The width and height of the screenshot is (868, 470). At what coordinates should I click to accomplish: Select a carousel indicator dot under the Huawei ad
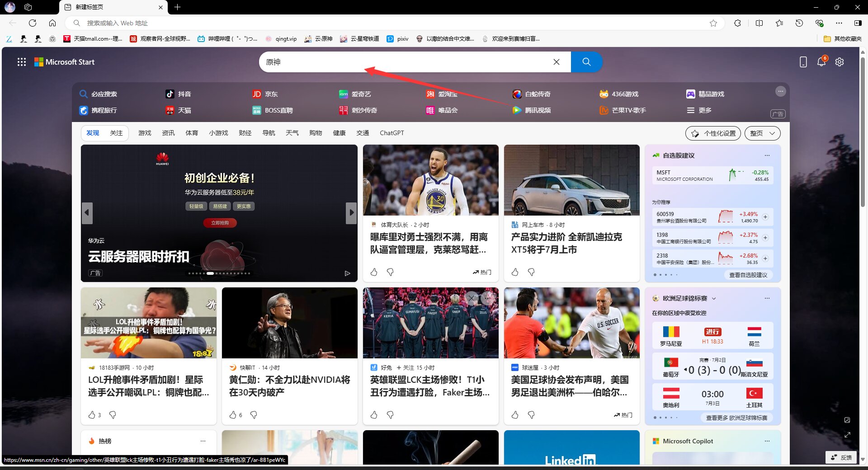tap(210, 273)
